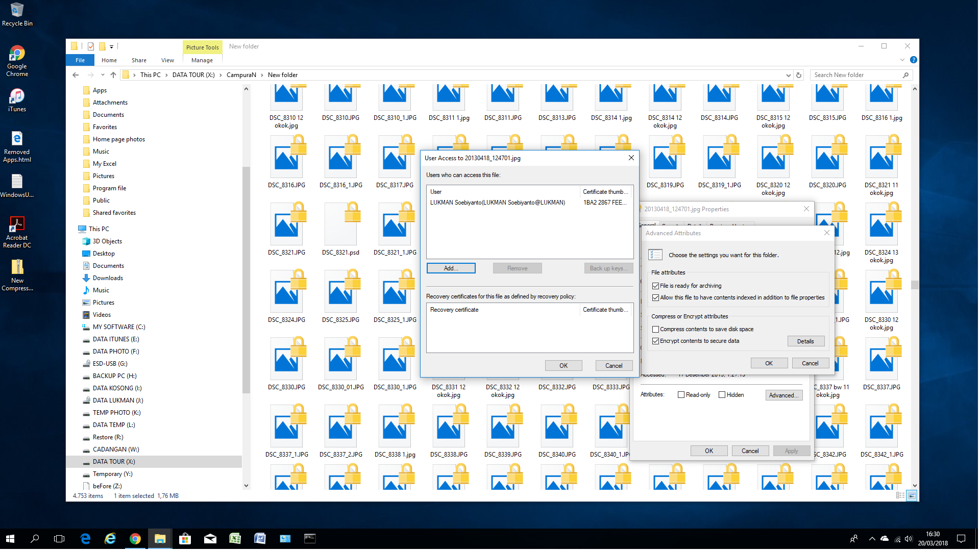Enable Compress contents to save disk space
980x551 pixels.
(x=656, y=329)
